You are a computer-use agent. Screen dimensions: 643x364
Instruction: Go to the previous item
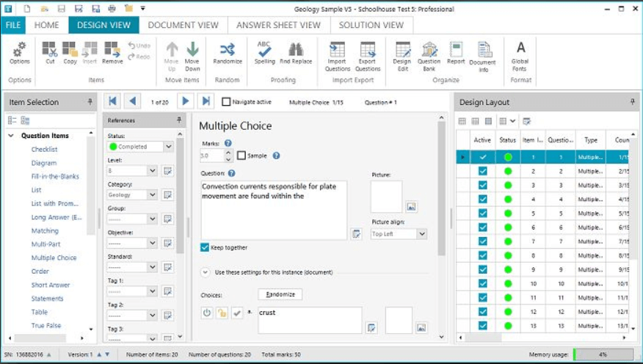132,101
